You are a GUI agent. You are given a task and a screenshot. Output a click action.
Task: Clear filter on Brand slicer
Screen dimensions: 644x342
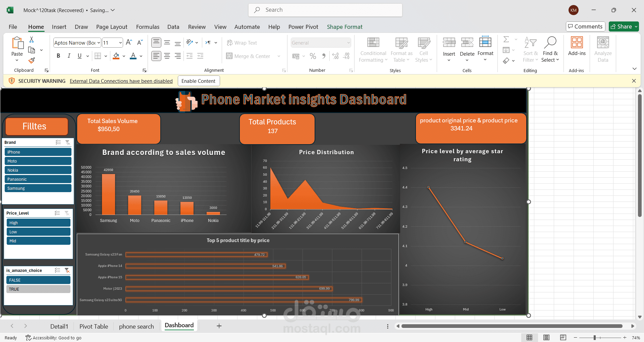point(68,142)
